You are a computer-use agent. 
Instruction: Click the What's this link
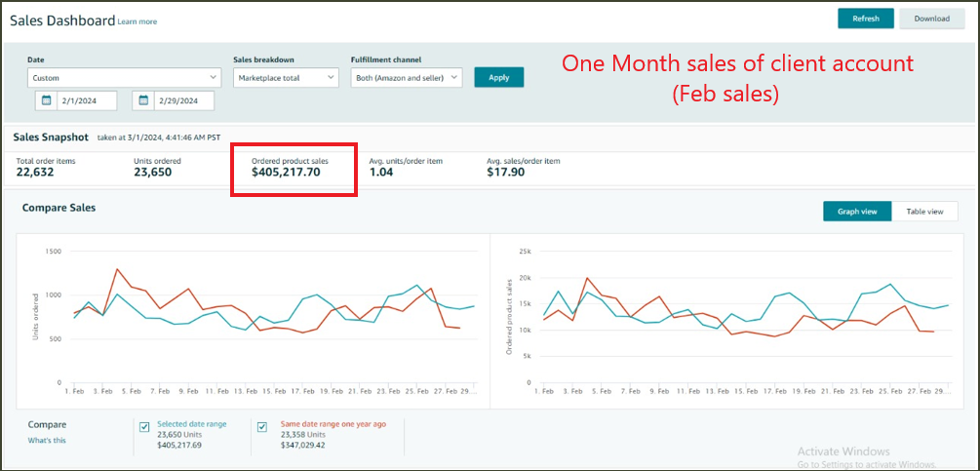tap(47, 441)
